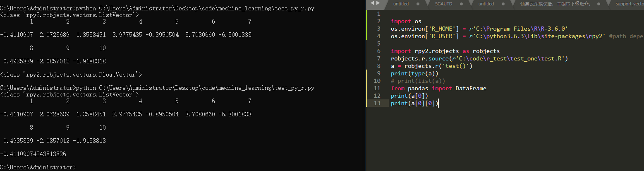
Task: Click 'import rpy2.robjects as robjects' line
Action: click(x=445, y=51)
